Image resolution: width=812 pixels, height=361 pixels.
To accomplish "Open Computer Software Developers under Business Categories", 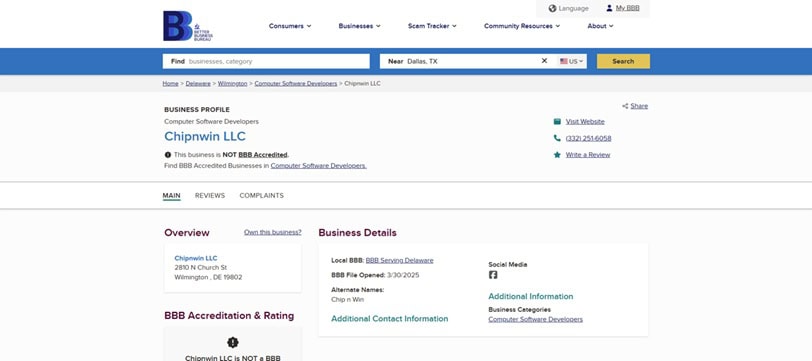I will point(535,320).
